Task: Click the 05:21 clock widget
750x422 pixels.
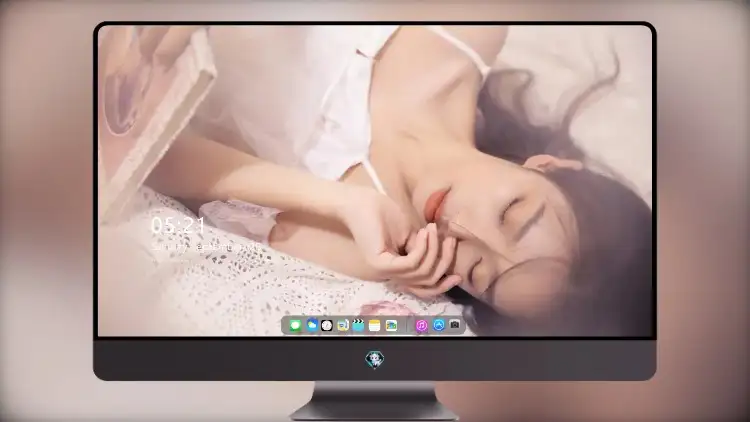Action: 178,225
